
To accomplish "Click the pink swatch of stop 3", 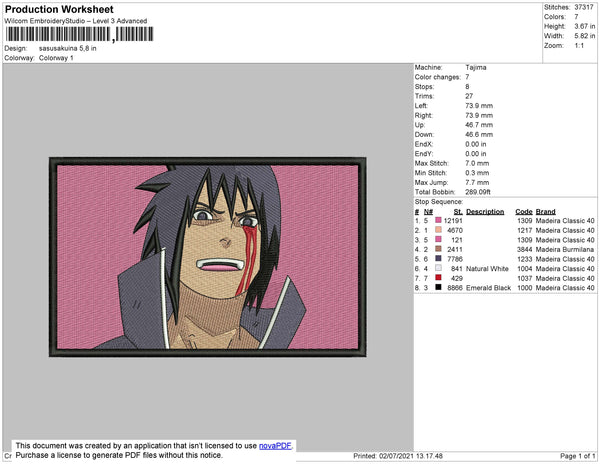I will [438, 239].
